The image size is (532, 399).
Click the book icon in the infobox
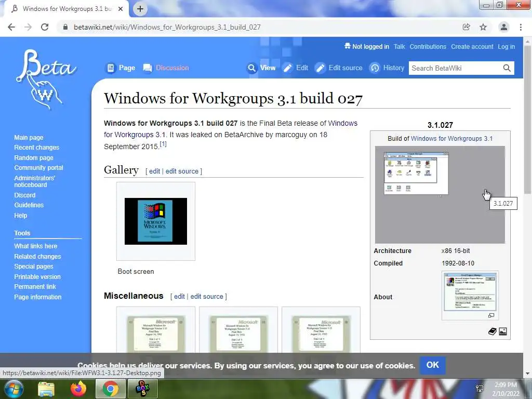pos(493,331)
